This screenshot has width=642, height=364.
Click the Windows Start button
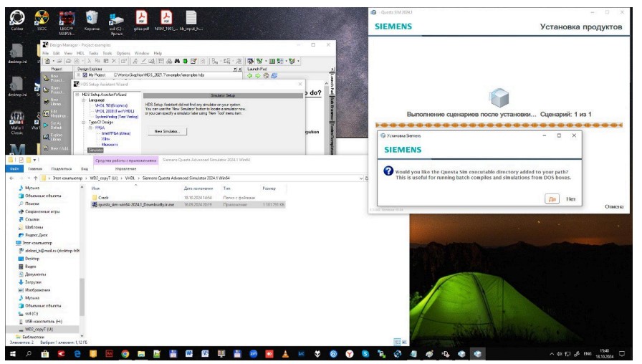click(12, 354)
